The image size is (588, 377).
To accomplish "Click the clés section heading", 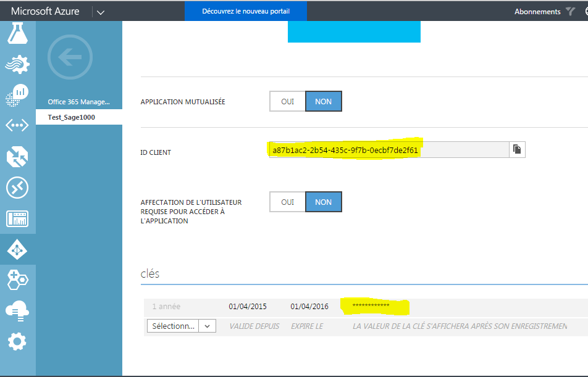I will tap(150, 273).
